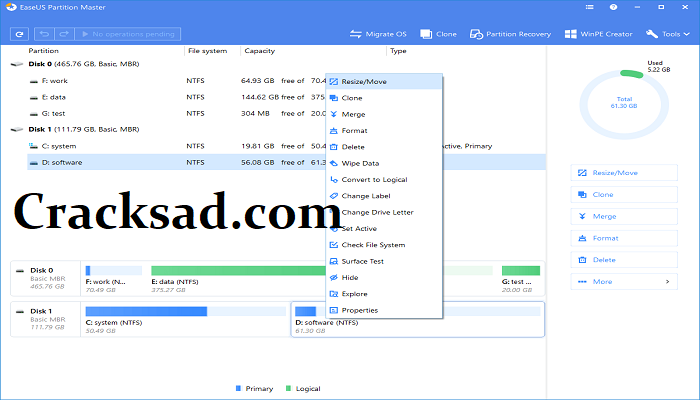Click Delete button in right panel
The width and height of the screenshot is (700, 400).
[x=624, y=260]
